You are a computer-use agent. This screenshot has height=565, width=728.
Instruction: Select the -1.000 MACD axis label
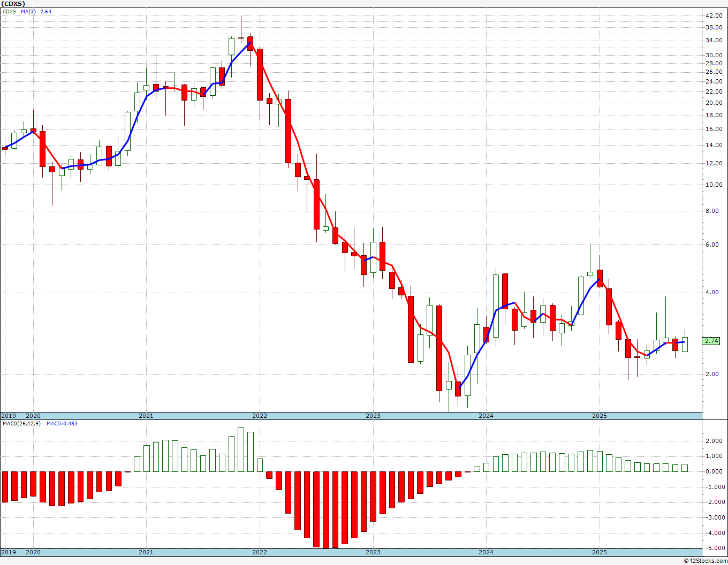[x=715, y=487]
